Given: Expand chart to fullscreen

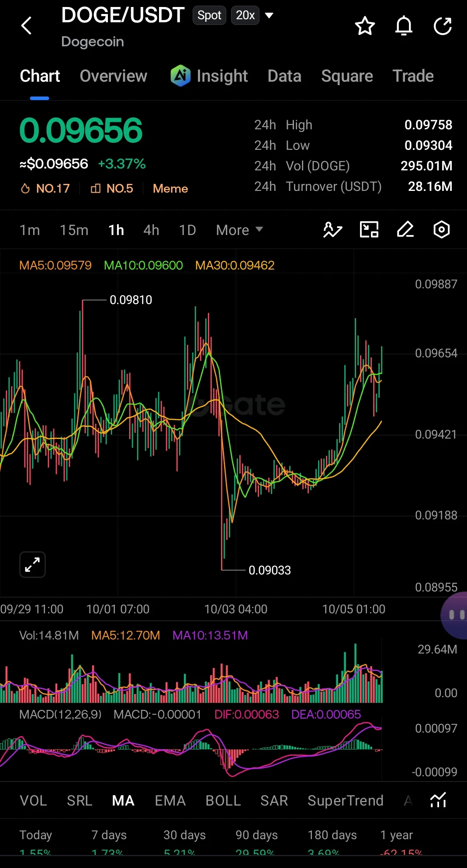Looking at the screenshot, I should pyautogui.click(x=33, y=564).
